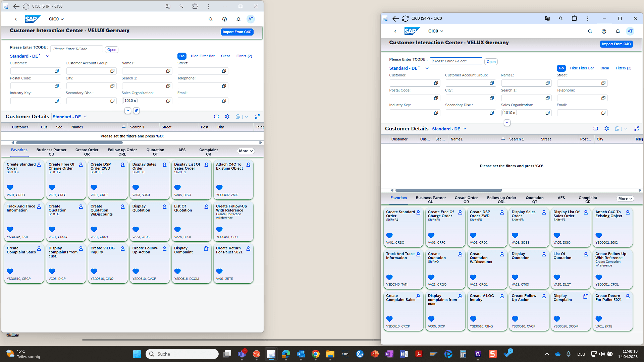Open Customer Details view variant dropdown, left window

click(86, 117)
